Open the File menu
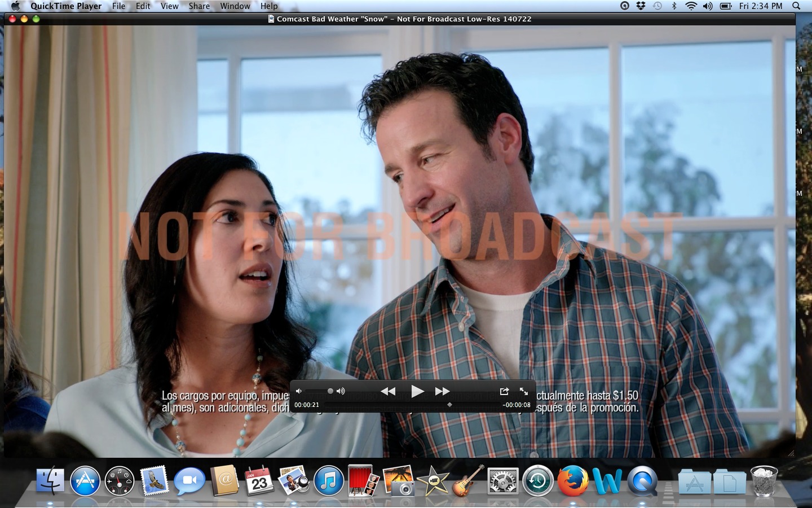Viewport: 812px width, 508px height. (118, 6)
